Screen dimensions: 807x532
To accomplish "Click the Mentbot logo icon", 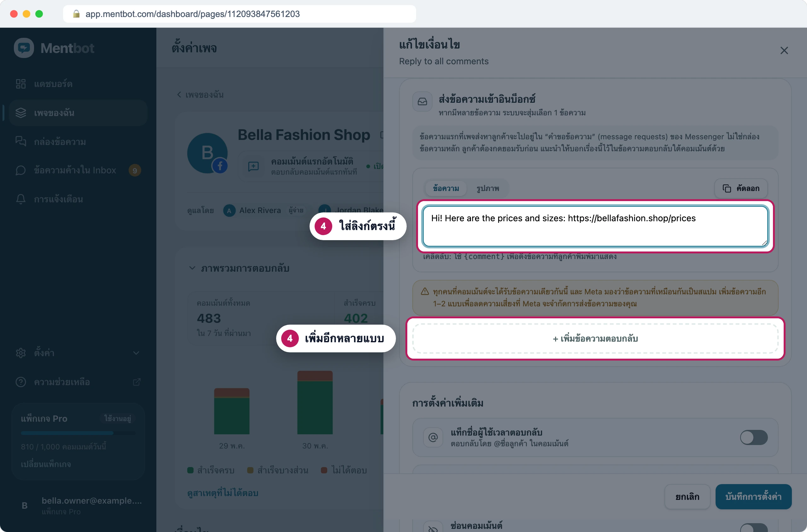I will tap(24, 48).
